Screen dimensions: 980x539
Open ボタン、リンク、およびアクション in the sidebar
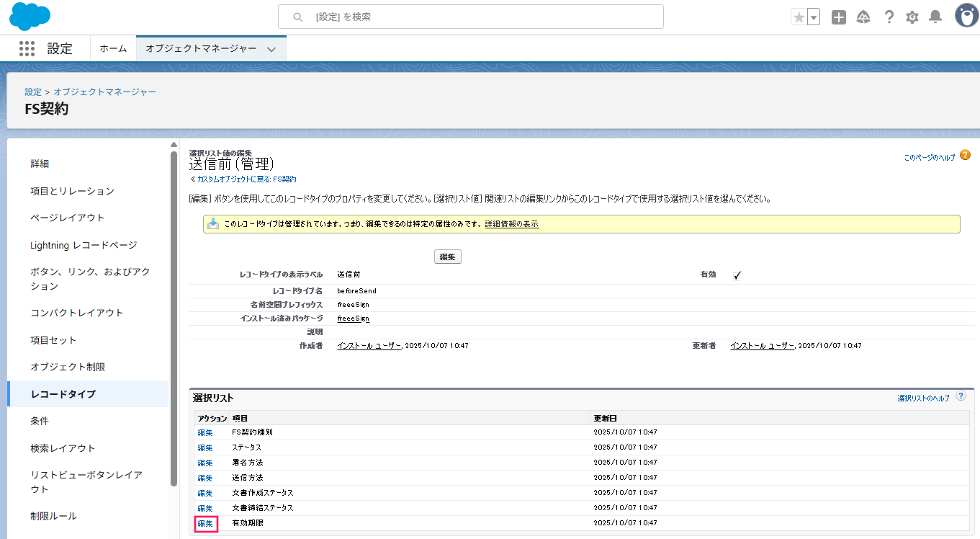point(90,279)
